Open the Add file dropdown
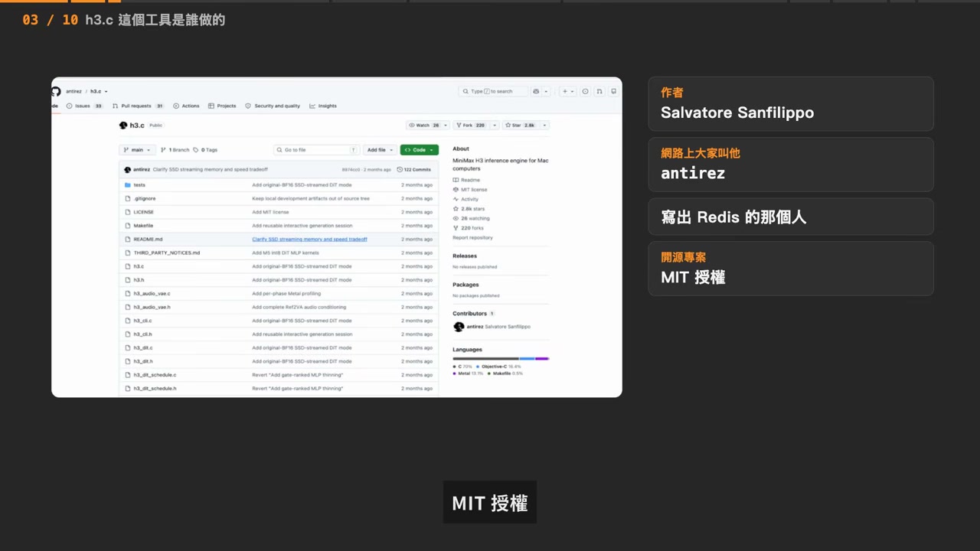This screenshot has height=551, width=980. click(x=379, y=150)
